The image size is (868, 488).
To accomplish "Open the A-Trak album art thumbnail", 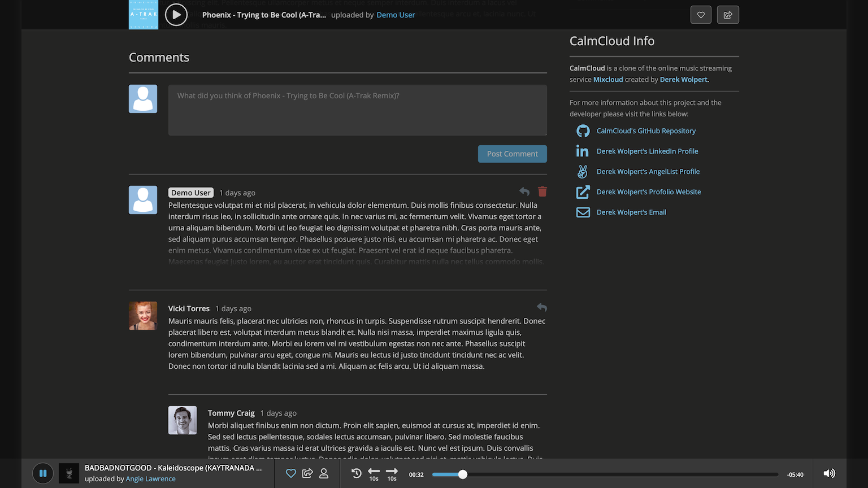I will 144,15.
